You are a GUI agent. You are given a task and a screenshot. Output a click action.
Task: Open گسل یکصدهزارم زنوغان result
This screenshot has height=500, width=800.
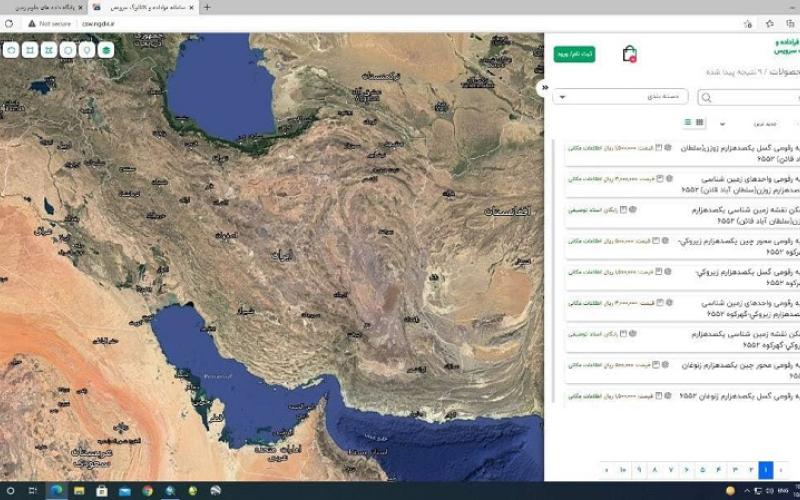[740, 396]
